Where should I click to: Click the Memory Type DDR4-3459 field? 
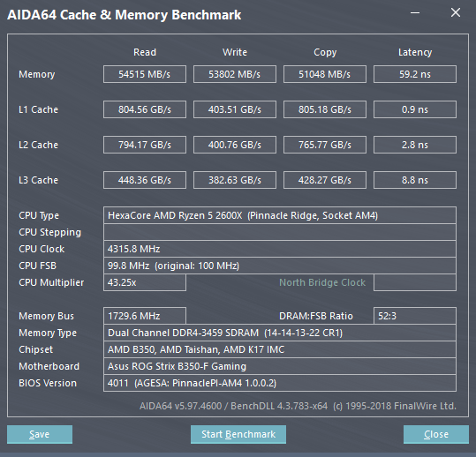point(280,333)
